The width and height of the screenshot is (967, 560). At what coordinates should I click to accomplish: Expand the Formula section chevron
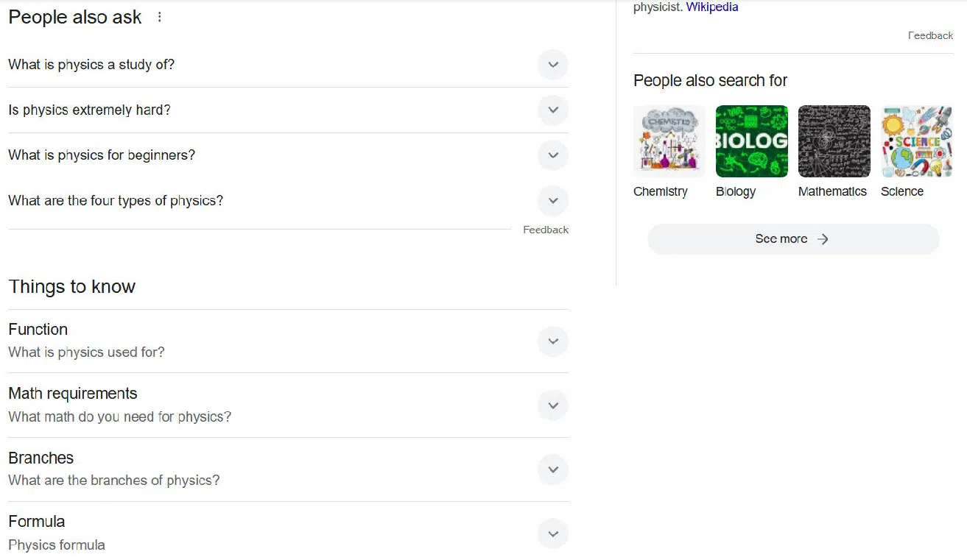pyautogui.click(x=553, y=534)
